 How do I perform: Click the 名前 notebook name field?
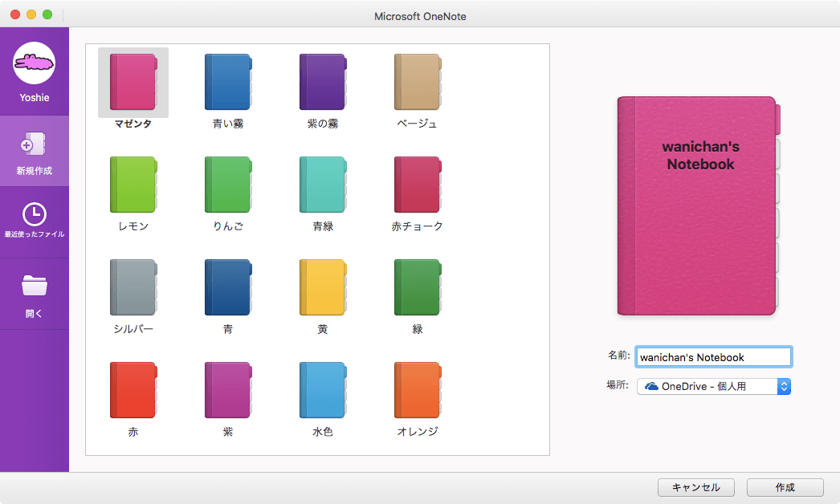click(714, 357)
